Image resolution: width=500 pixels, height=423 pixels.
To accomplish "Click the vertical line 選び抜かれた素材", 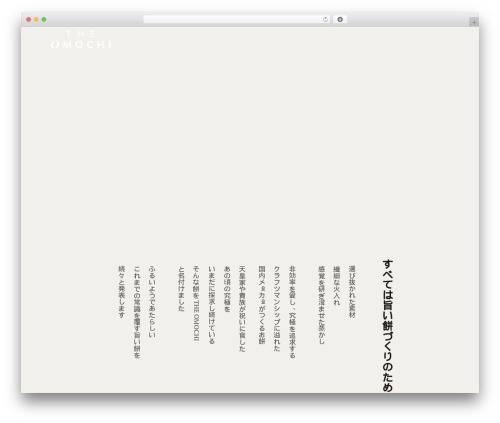I will coord(352,292).
